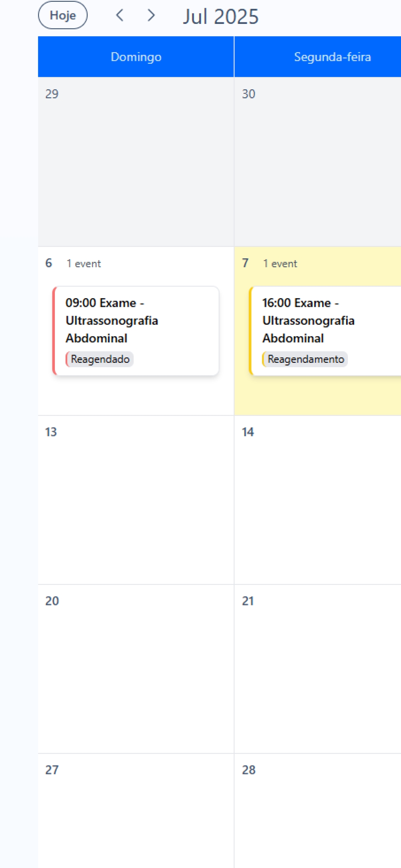Image resolution: width=401 pixels, height=868 pixels.
Task: Select the Domingo column header
Action: tap(136, 57)
